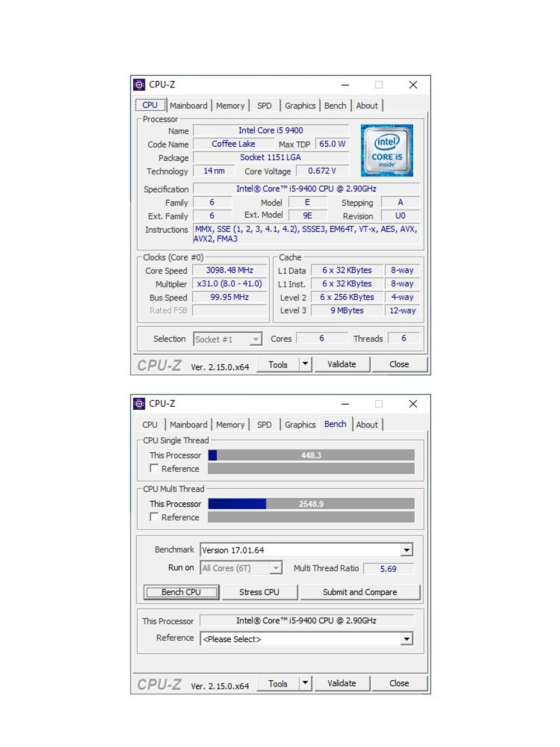Click This Processor field in lower Bench window
Screen dimensions: 560x747
coord(306,621)
